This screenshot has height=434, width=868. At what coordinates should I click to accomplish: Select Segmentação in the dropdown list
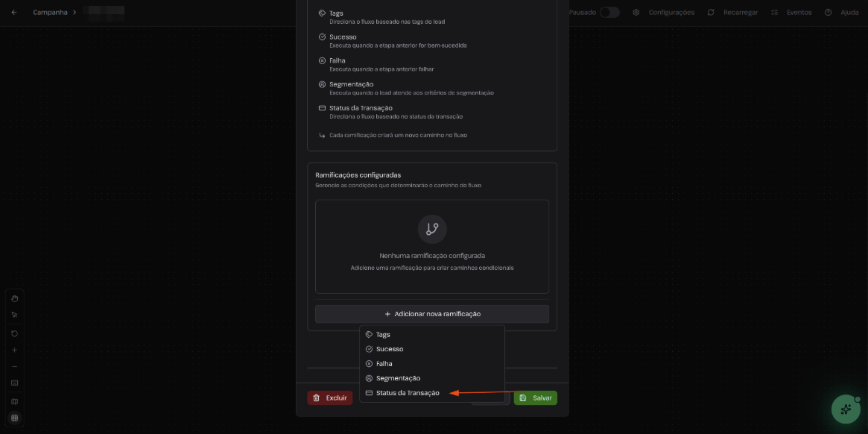[398, 378]
